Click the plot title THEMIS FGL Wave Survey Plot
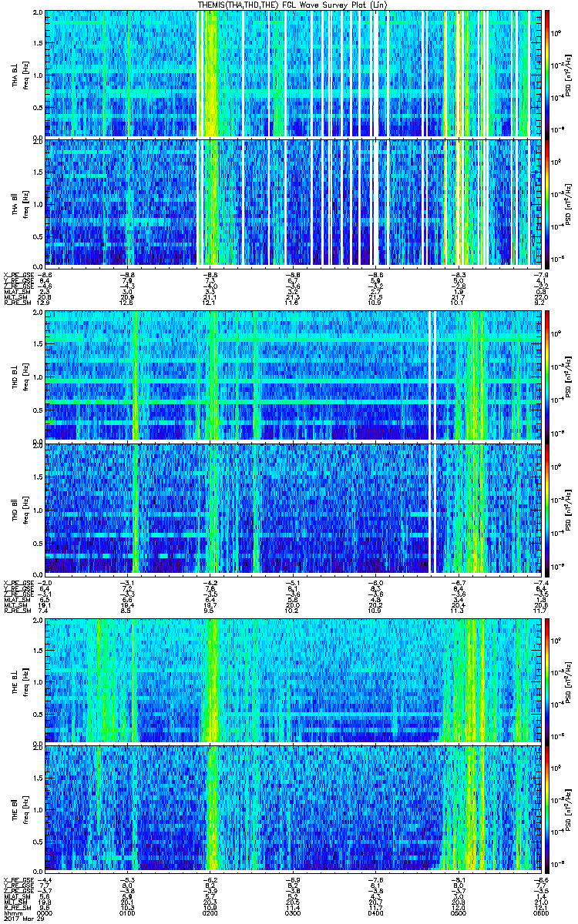 pos(294,5)
